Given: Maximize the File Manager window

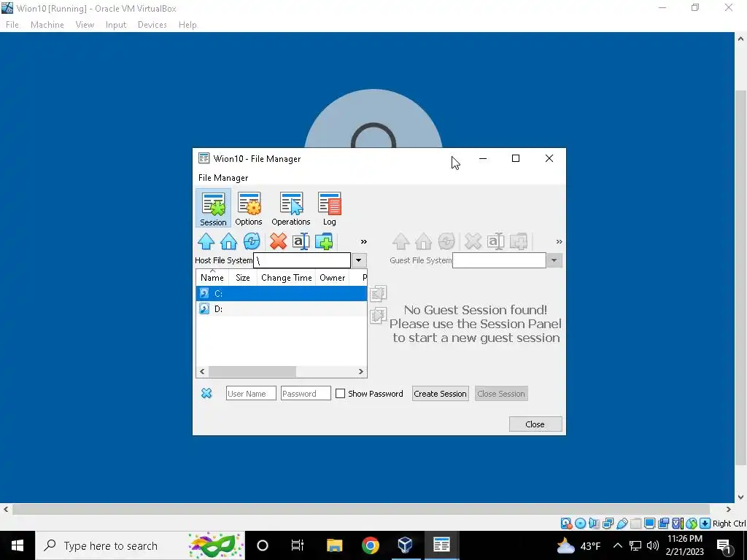Looking at the screenshot, I should point(516,158).
